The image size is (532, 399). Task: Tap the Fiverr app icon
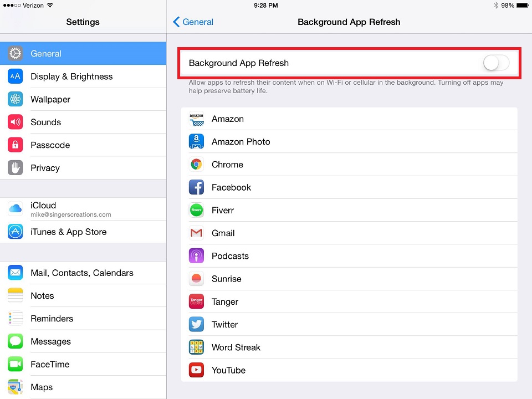coord(196,211)
